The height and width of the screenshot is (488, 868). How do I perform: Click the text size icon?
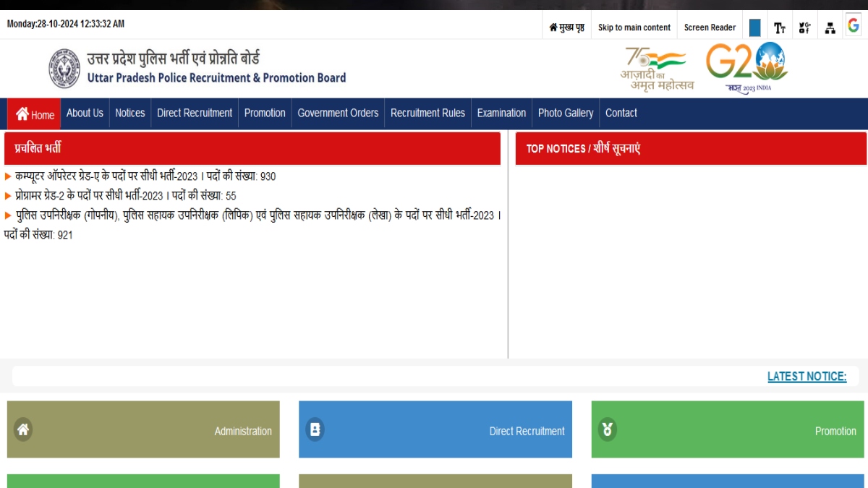779,27
